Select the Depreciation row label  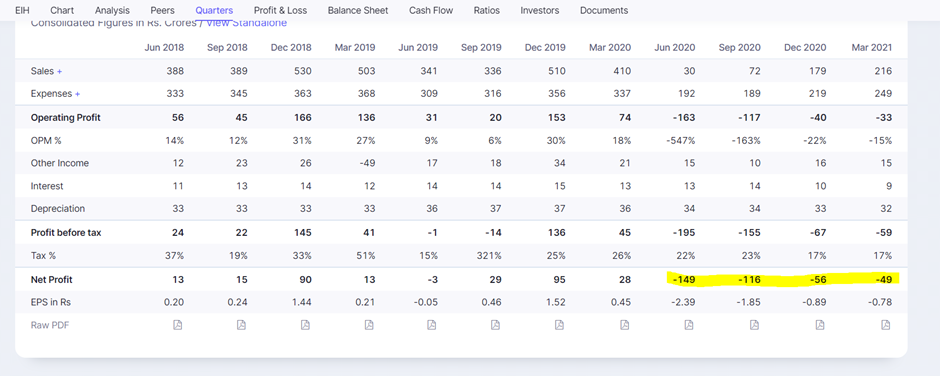[58, 209]
